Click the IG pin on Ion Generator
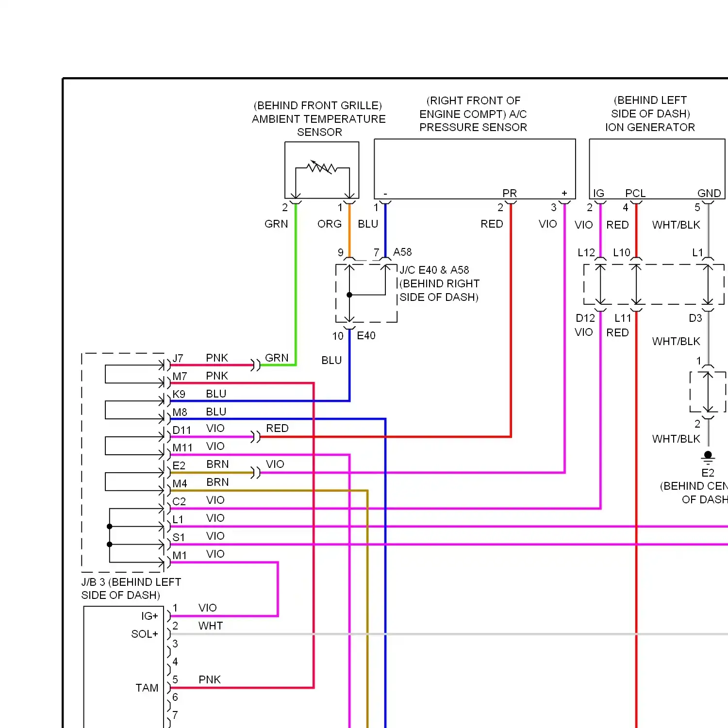This screenshot has height=728, width=728. point(598,193)
